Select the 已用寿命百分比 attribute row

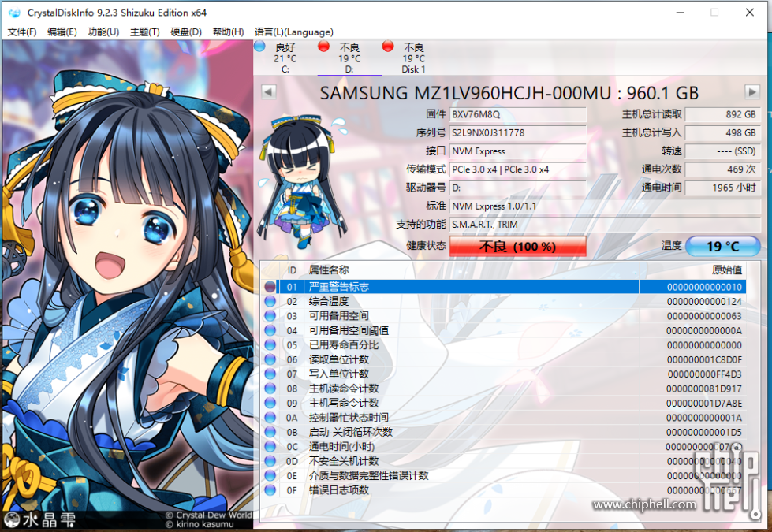click(503, 345)
